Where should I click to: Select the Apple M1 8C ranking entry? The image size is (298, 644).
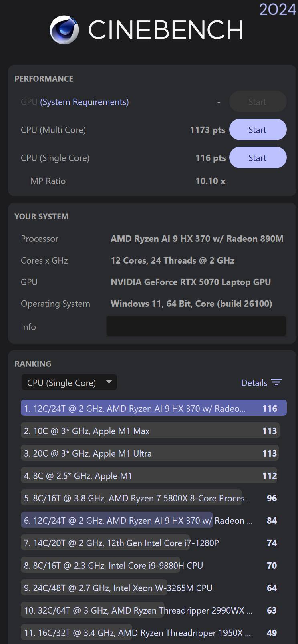click(x=149, y=476)
